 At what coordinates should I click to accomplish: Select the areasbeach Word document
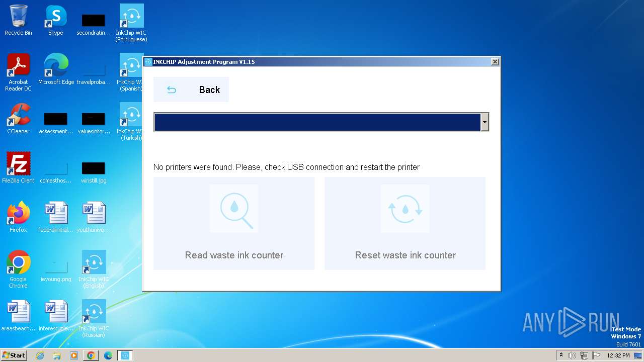pyautogui.click(x=18, y=316)
